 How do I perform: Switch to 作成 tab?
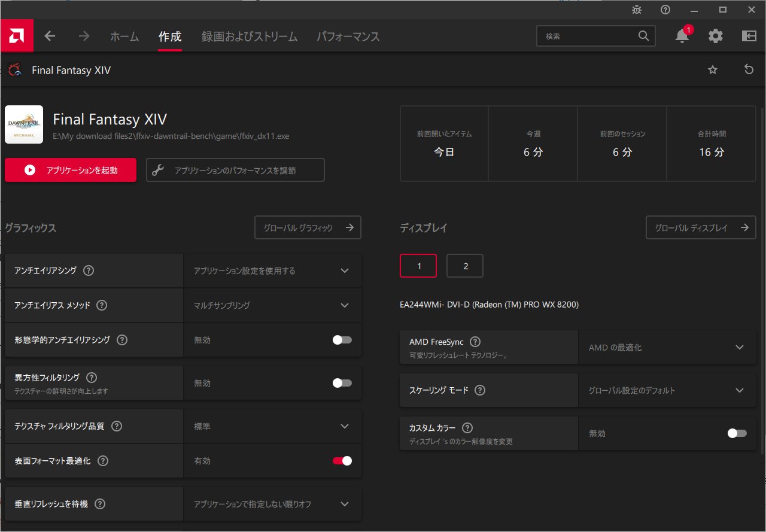tap(169, 37)
